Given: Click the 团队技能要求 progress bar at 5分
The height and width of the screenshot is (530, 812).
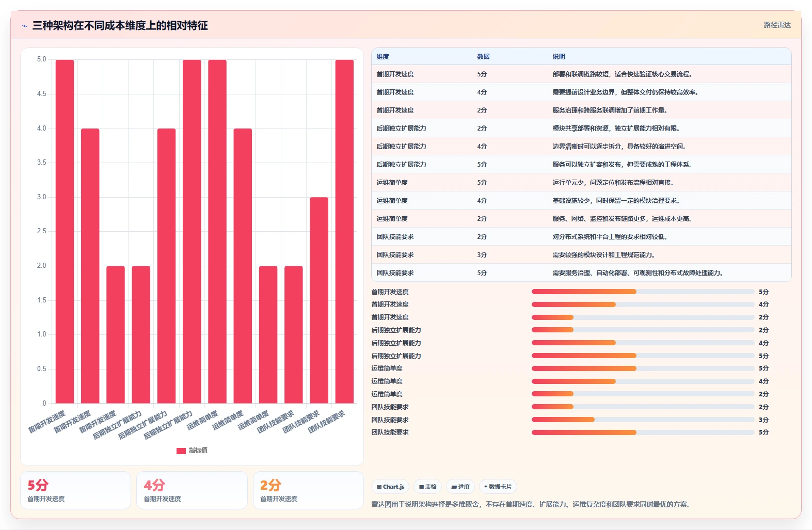Looking at the screenshot, I should pyautogui.click(x=643, y=432).
